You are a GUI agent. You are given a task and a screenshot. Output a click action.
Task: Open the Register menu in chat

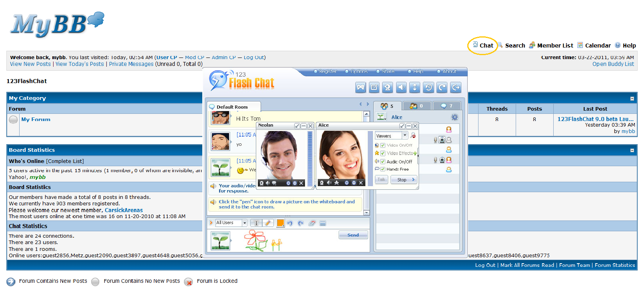[328, 72]
